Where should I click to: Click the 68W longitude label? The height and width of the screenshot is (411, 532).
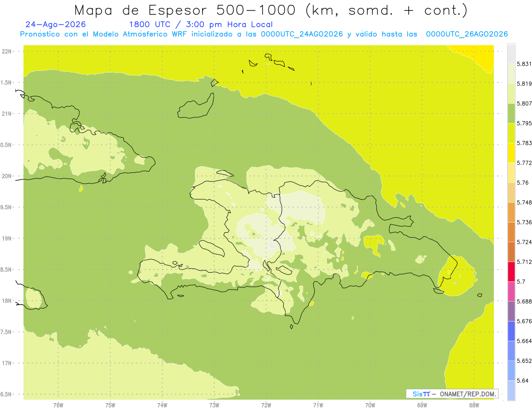point(474,405)
